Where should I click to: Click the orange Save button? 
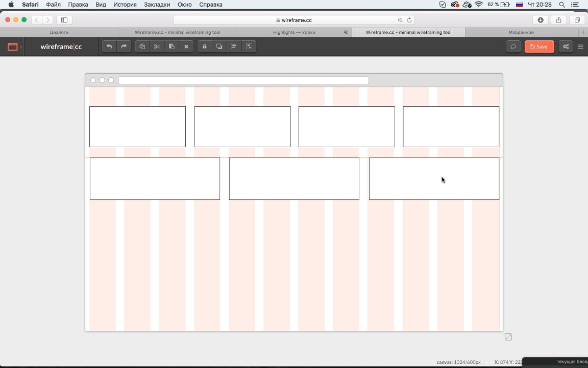pos(539,47)
